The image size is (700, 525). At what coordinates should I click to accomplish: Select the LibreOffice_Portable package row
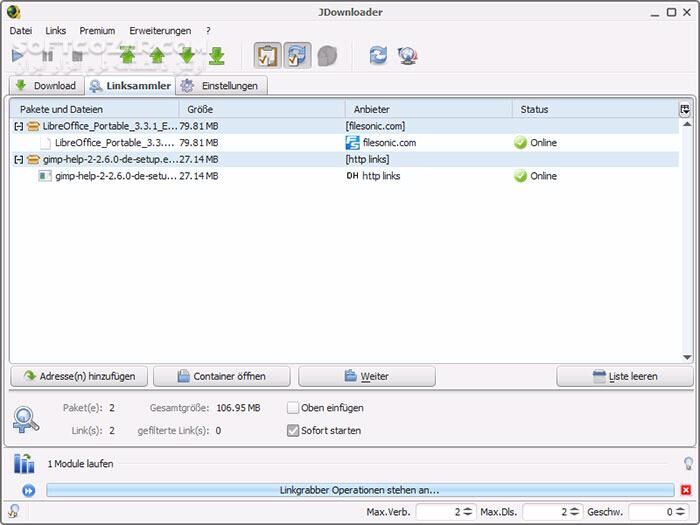[344, 126]
